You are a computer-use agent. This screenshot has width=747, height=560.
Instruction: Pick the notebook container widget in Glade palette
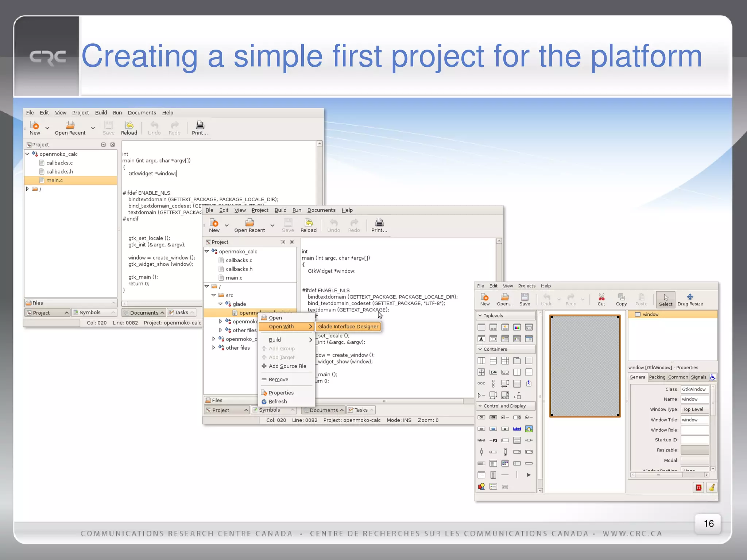click(x=517, y=361)
